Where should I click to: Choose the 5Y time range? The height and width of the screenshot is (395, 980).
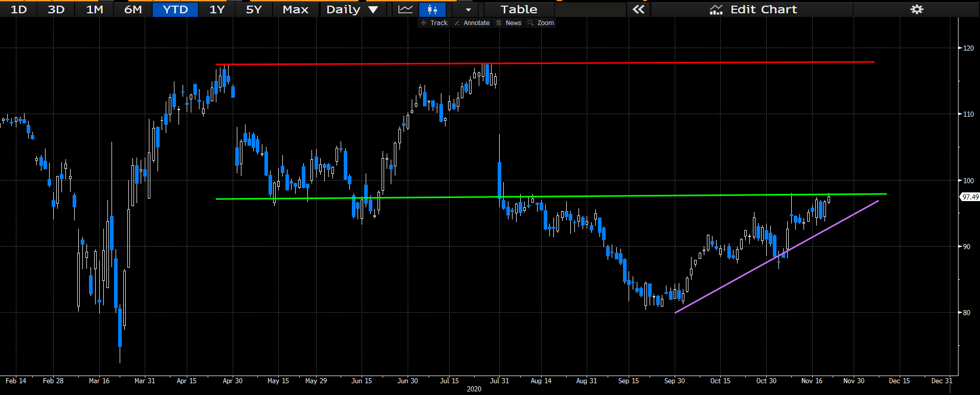pyautogui.click(x=254, y=9)
